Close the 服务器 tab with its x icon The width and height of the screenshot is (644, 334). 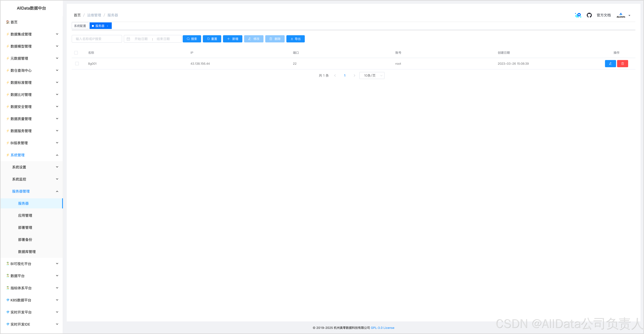[x=107, y=26]
